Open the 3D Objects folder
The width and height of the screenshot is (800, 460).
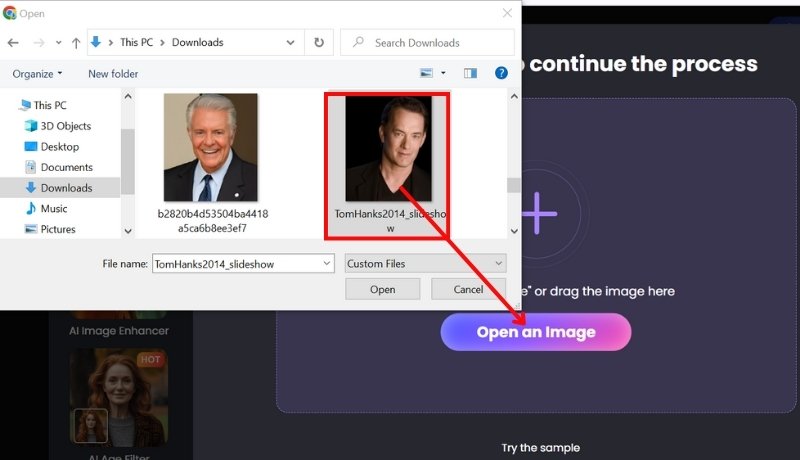tap(65, 126)
